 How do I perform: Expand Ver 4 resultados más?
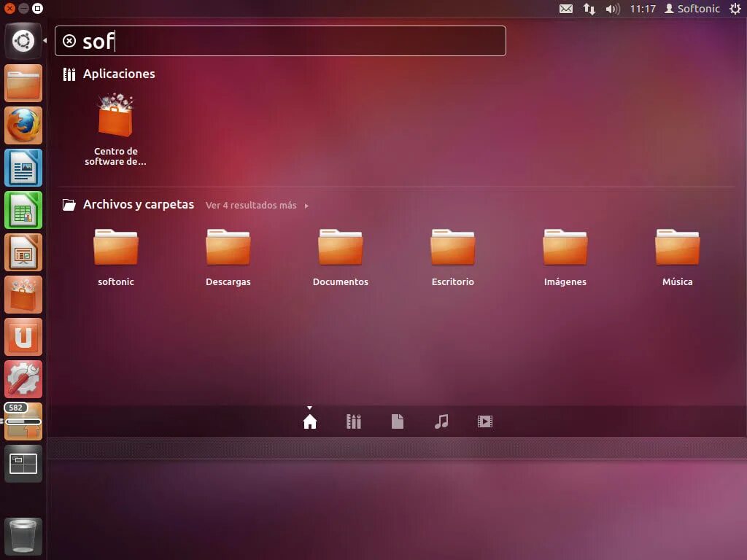(x=257, y=205)
